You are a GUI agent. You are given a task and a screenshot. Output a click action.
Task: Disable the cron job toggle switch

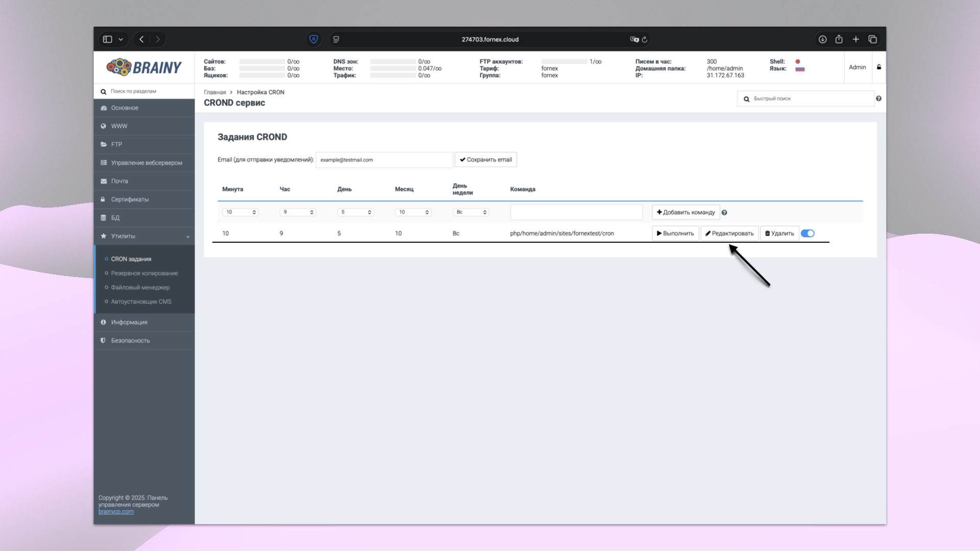(x=807, y=233)
